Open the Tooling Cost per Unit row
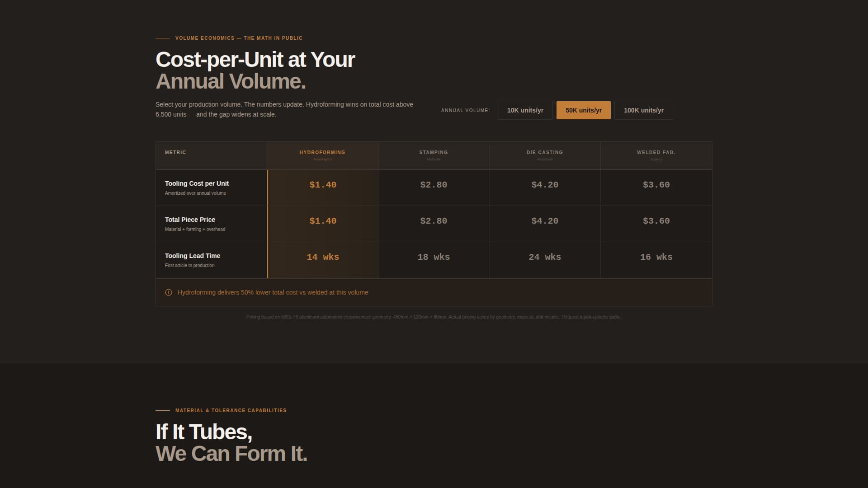The width and height of the screenshot is (868, 488). coord(197,183)
